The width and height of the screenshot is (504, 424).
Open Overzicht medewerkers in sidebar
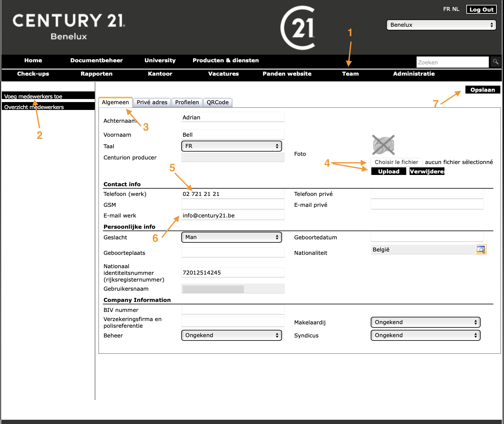pos(34,107)
